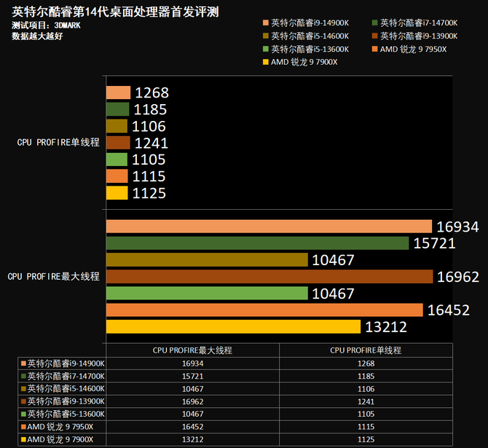The height and width of the screenshot is (448, 488).
Task: Select the top legend label 英特尔酷睿i5-13600K
Action: tap(310, 49)
